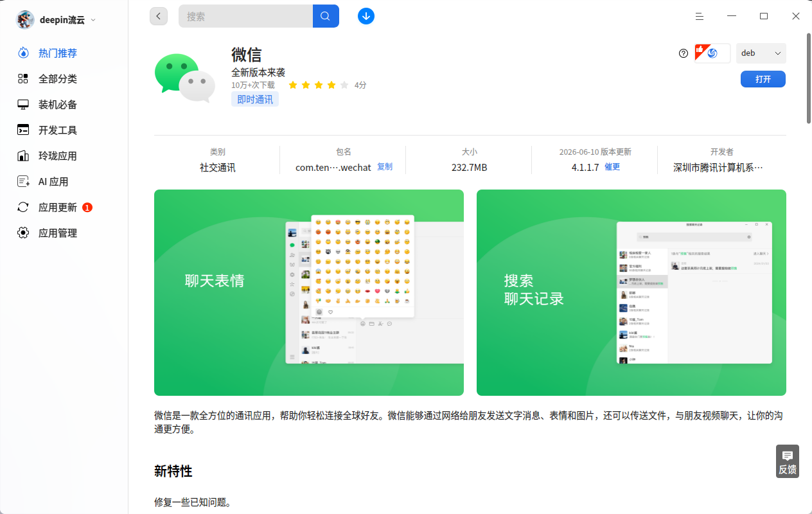
Task: Expand the deepin流云 account chevron
Action: (x=93, y=20)
